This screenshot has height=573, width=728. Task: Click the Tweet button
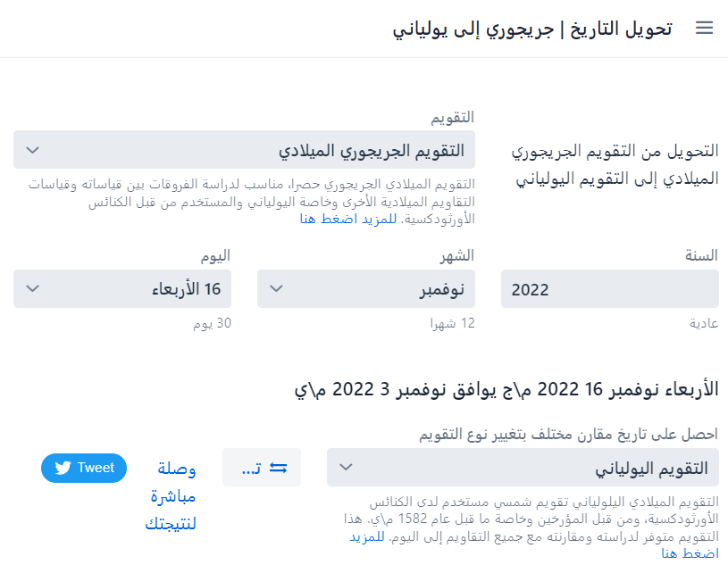(84, 468)
